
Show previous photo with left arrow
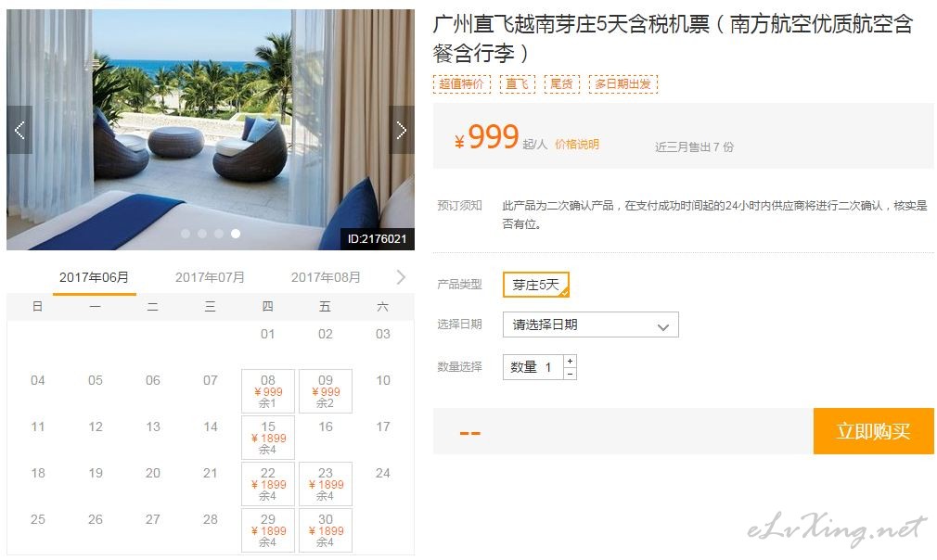[19, 130]
